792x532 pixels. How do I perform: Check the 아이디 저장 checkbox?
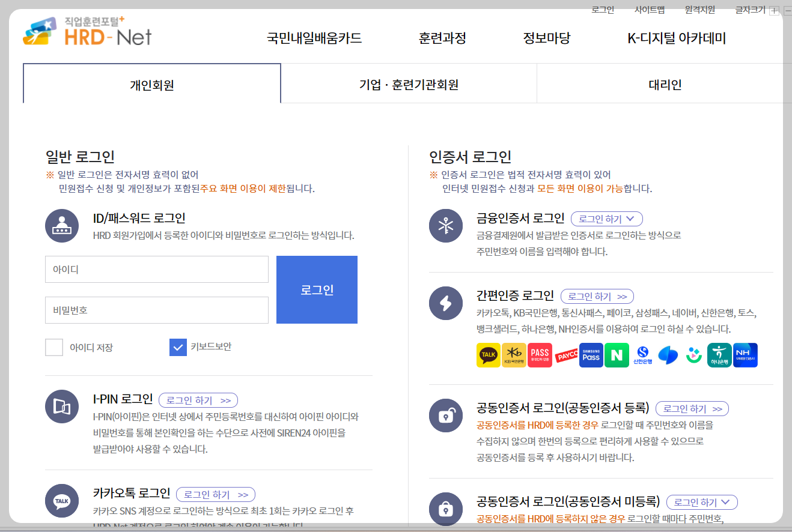(x=54, y=347)
